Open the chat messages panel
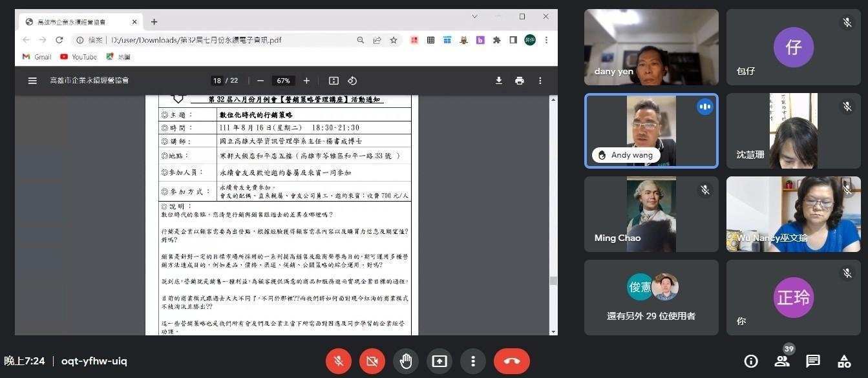 [x=813, y=361]
